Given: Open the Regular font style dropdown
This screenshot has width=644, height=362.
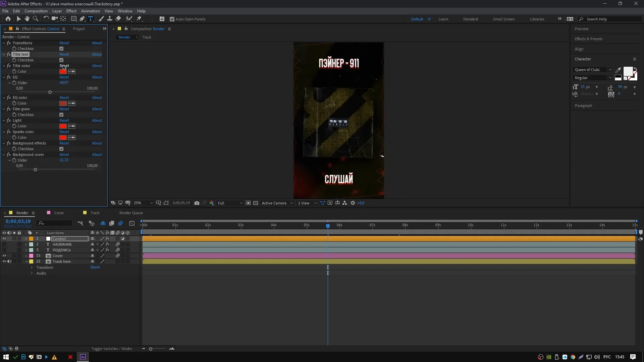Looking at the screenshot, I should [x=593, y=78].
